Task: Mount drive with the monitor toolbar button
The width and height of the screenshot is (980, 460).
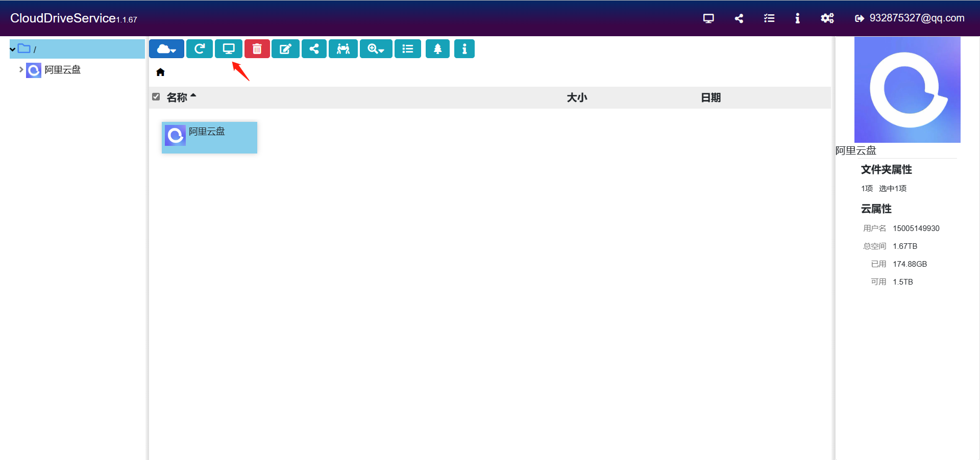Action: [x=229, y=49]
